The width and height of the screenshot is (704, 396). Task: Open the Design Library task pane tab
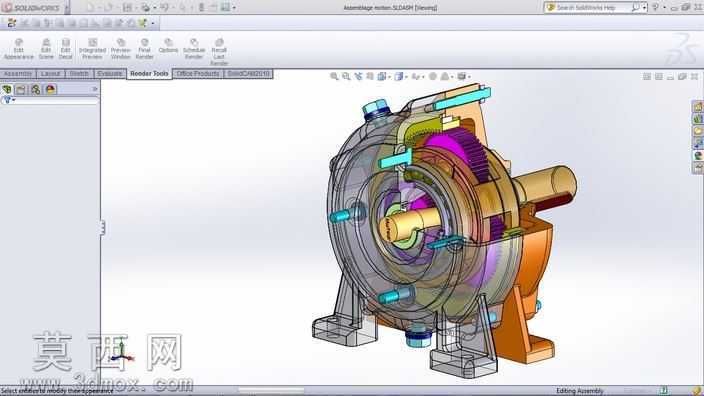698,119
